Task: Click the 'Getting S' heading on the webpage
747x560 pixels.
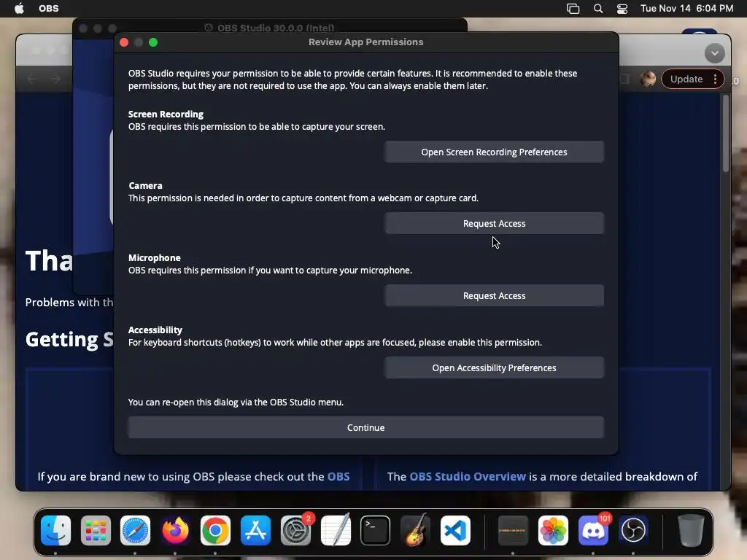Action: (69, 340)
